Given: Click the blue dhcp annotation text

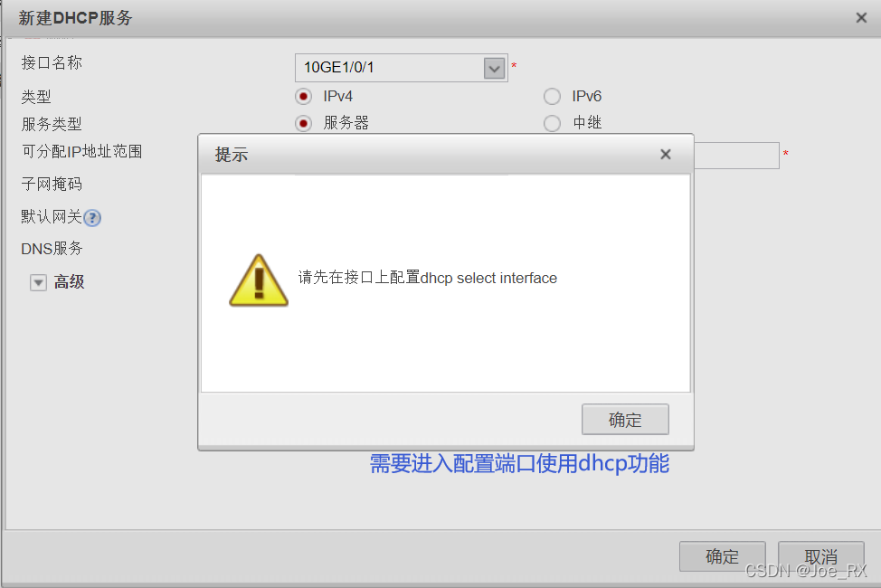Looking at the screenshot, I should tap(519, 464).
